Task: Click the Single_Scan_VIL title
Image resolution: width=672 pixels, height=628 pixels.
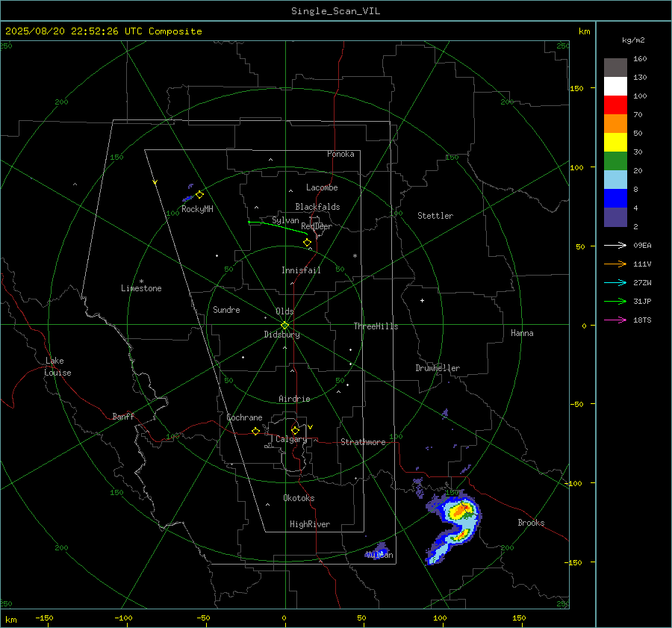Action: 335,11
